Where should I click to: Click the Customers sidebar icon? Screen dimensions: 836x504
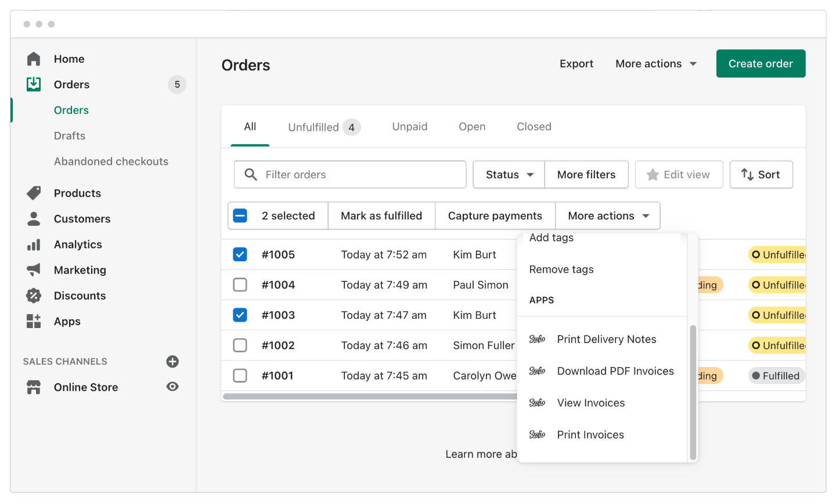point(33,219)
